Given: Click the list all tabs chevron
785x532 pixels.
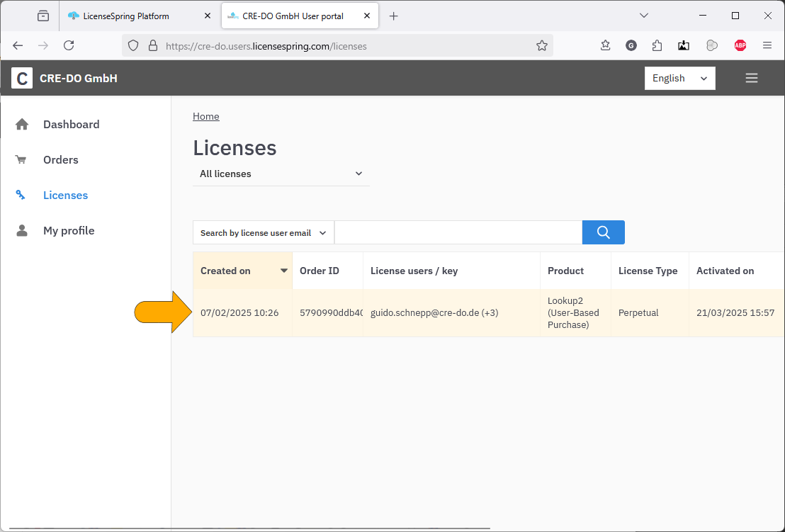Looking at the screenshot, I should pyautogui.click(x=644, y=16).
